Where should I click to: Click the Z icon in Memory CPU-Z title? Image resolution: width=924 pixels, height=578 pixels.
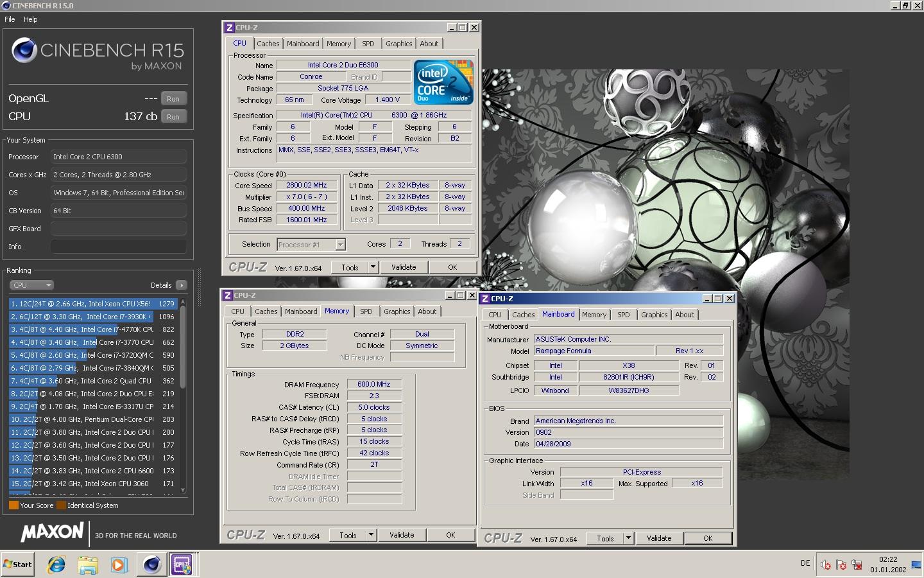tap(227, 295)
